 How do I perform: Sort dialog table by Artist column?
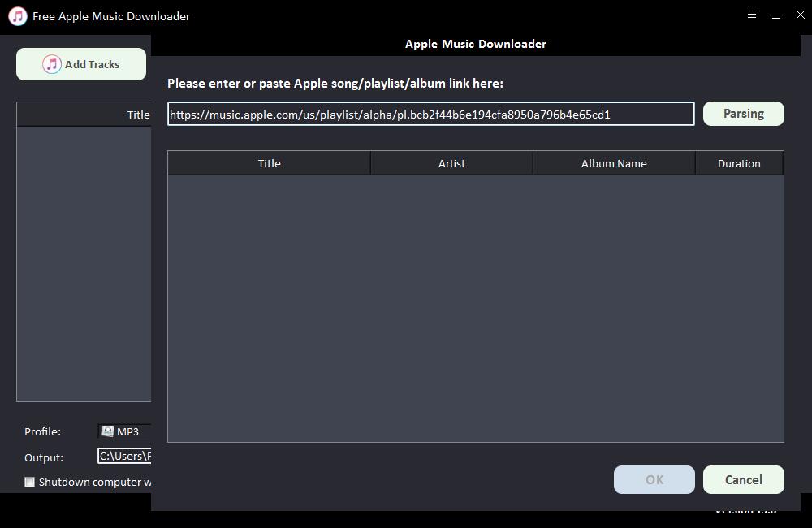coord(451,163)
